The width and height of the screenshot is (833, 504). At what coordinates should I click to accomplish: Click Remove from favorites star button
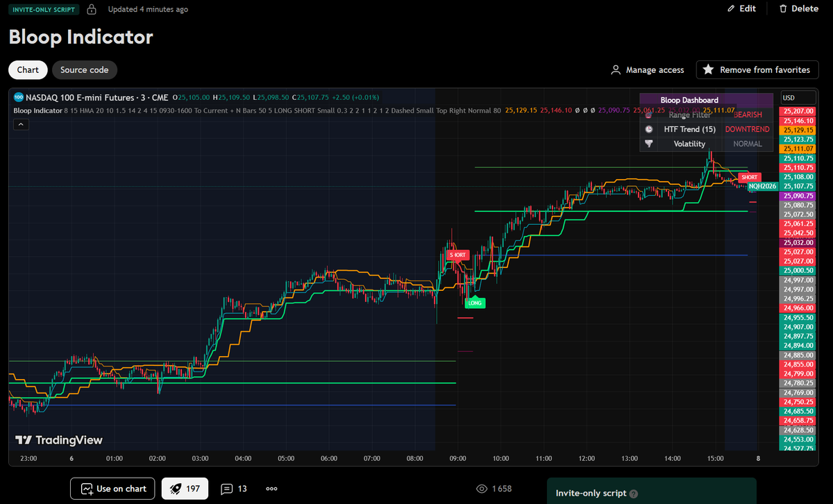(x=757, y=69)
